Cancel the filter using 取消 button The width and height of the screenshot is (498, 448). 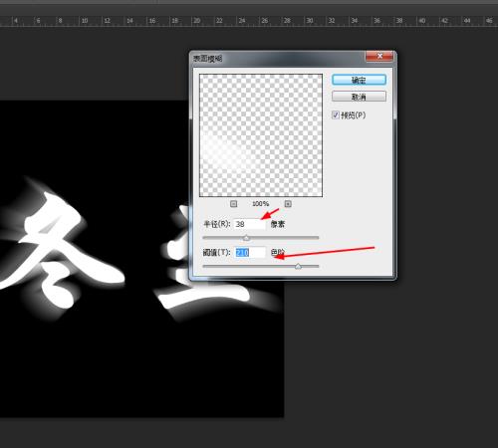pyautogui.click(x=359, y=97)
